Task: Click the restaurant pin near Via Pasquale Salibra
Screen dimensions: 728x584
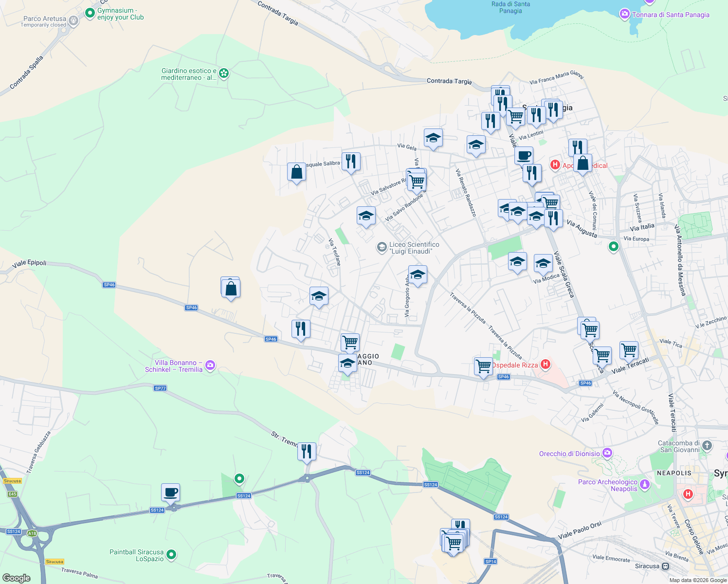Action: click(x=351, y=162)
